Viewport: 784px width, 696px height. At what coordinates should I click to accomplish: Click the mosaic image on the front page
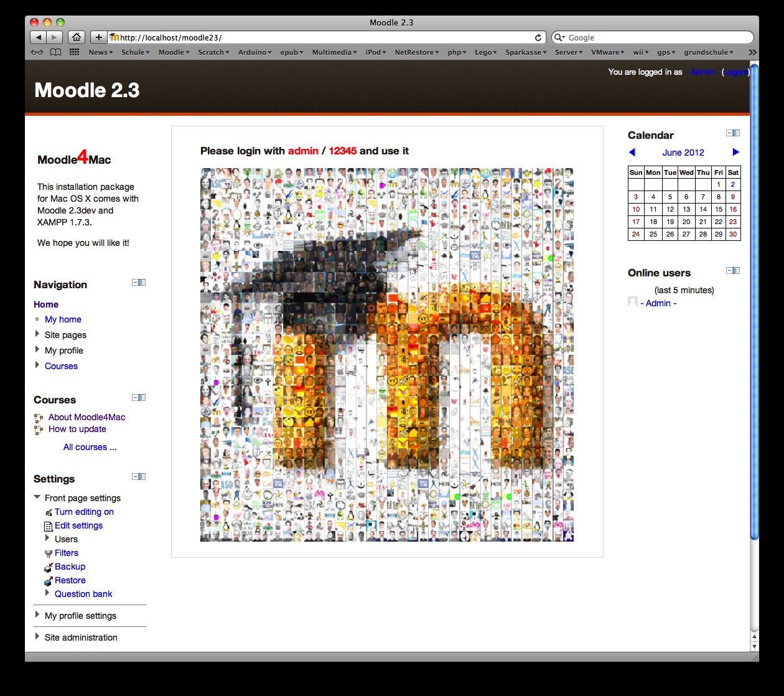tap(387, 355)
